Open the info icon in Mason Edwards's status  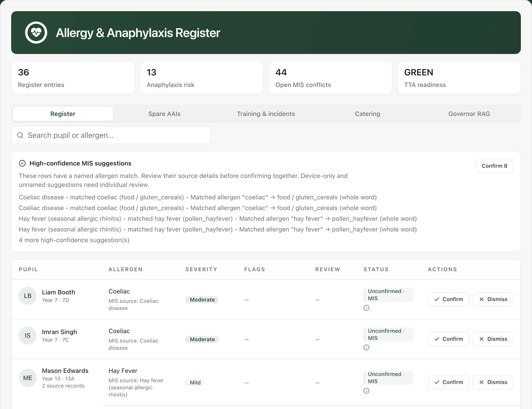[x=366, y=391]
